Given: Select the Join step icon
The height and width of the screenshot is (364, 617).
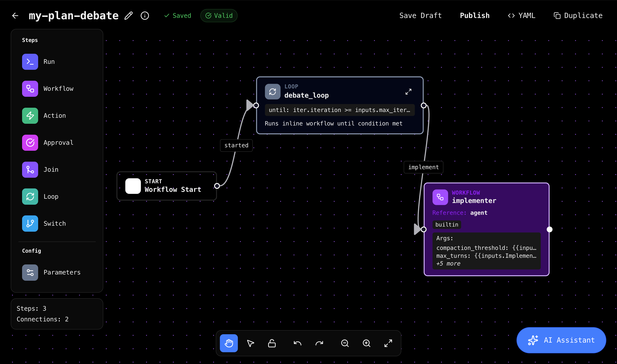Looking at the screenshot, I should click(x=30, y=170).
